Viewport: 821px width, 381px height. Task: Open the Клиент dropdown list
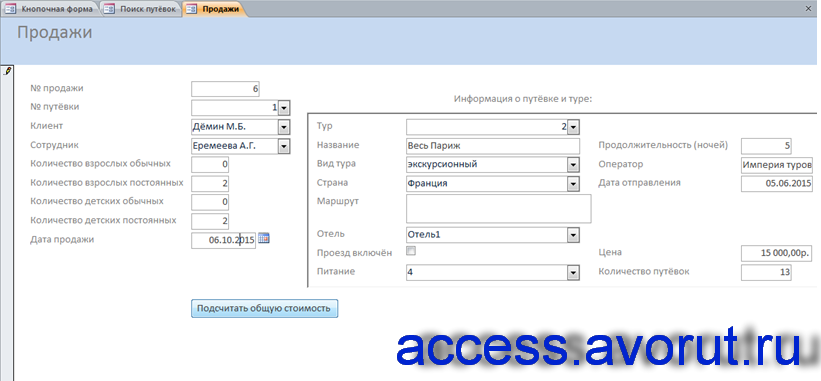pyautogui.click(x=284, y=127)
